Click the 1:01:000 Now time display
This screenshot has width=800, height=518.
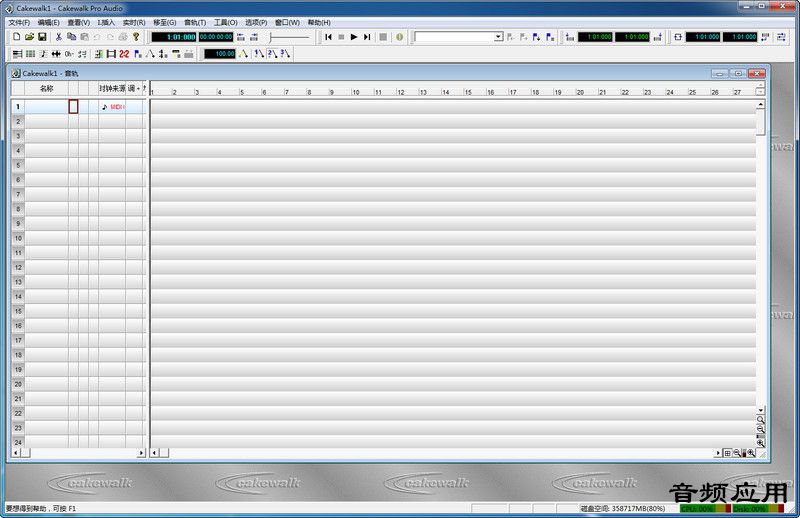(174, 37)
